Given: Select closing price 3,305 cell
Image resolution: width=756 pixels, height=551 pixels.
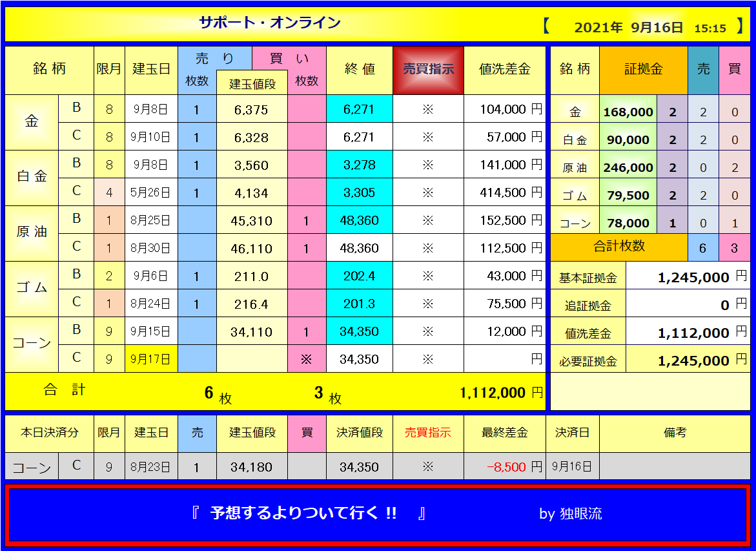Looking at the screenshot, I should pyautogui.click(x=360, y=192).
